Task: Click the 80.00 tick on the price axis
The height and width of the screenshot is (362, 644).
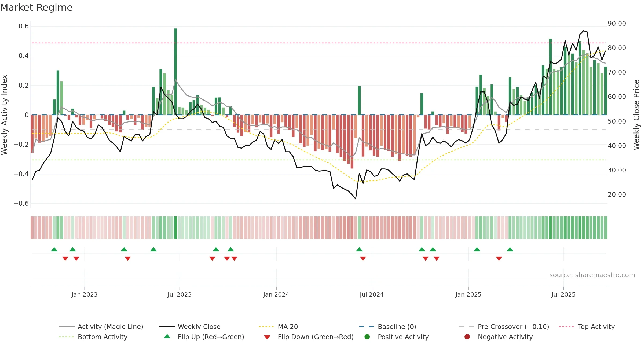Action: (617, 48)
